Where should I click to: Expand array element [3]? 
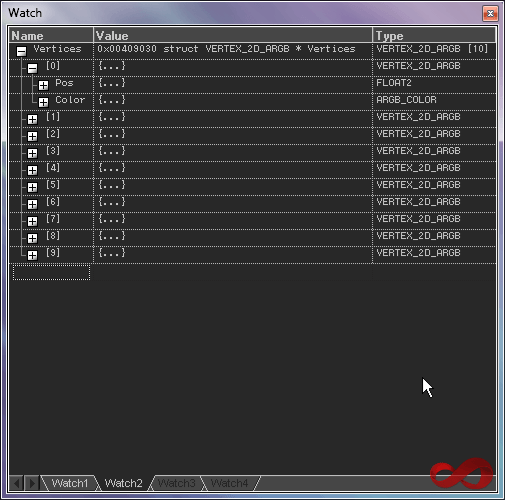click(32, 153)
